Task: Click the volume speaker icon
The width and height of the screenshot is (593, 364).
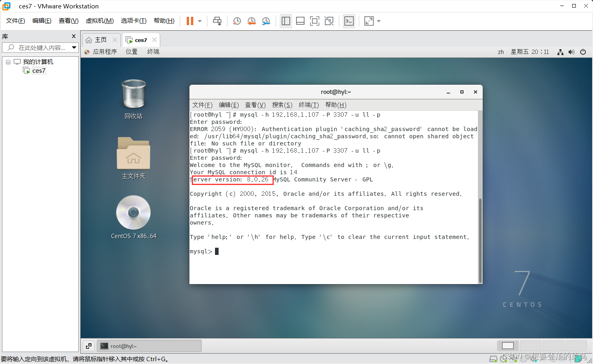Action: tap(571, 52)
